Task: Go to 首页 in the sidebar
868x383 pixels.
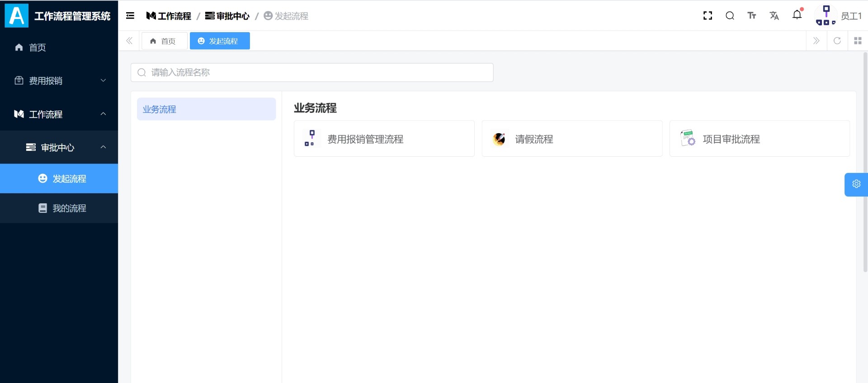Action: [x=59, y=47]
